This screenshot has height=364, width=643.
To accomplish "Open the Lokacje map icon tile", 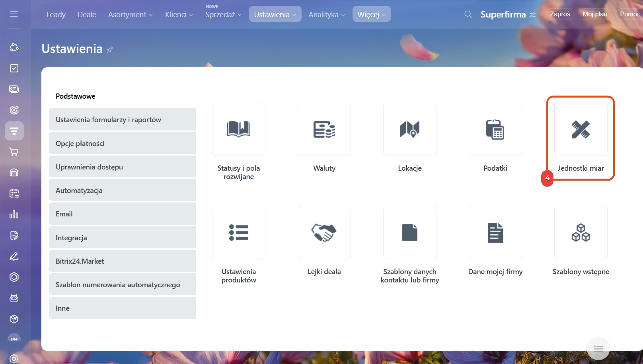I will coord(410,129).
